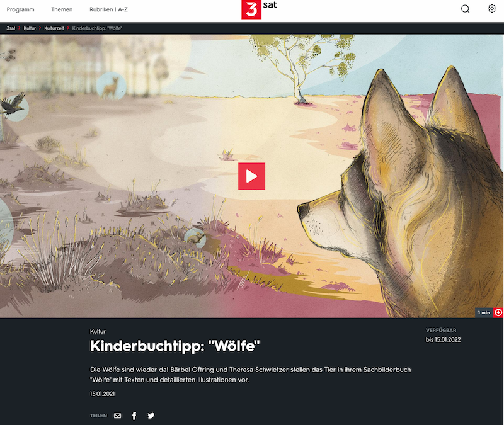Click the Kinderbuchtipp "Wölfe" headline
Viewport: 504px width, 425px height.
(x=175, y=346)
